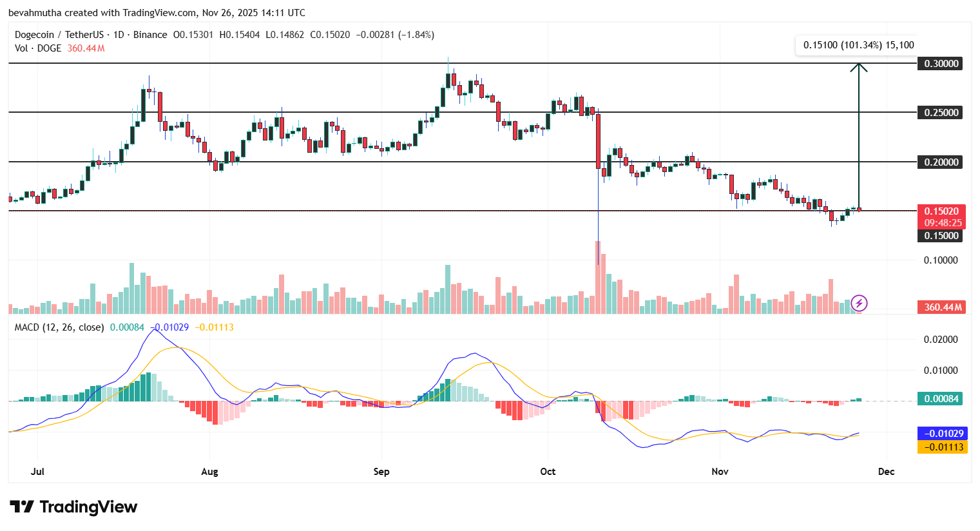Image resolution: width=980 pixels, height=531 pixels.
Task: Click the 0.30000 horizontal level price tag
Action: click(x=940, y=63)
